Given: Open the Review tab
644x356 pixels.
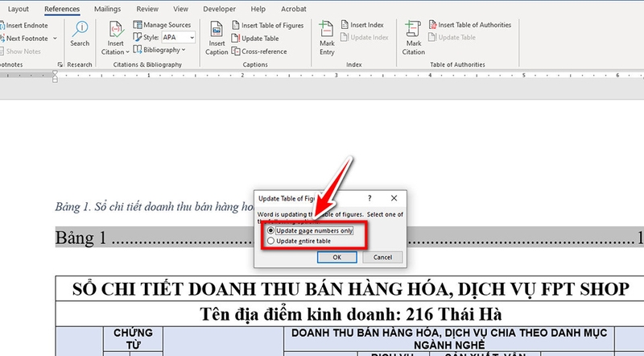Looking at the screenshot, I should click(x=147, y=9).
